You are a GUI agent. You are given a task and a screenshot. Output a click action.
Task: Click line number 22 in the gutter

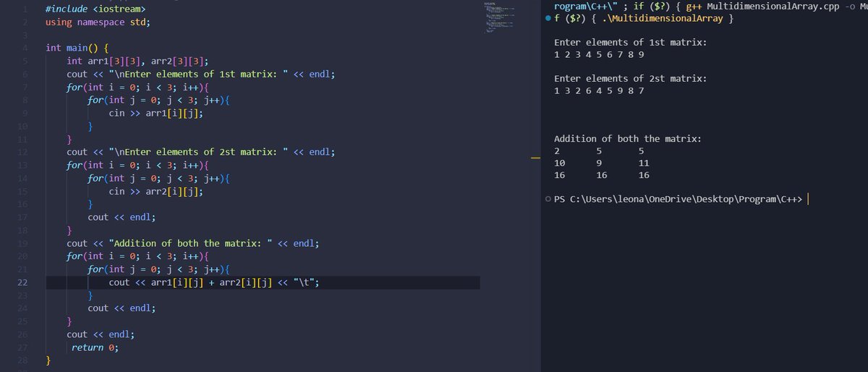click(22, 282)
